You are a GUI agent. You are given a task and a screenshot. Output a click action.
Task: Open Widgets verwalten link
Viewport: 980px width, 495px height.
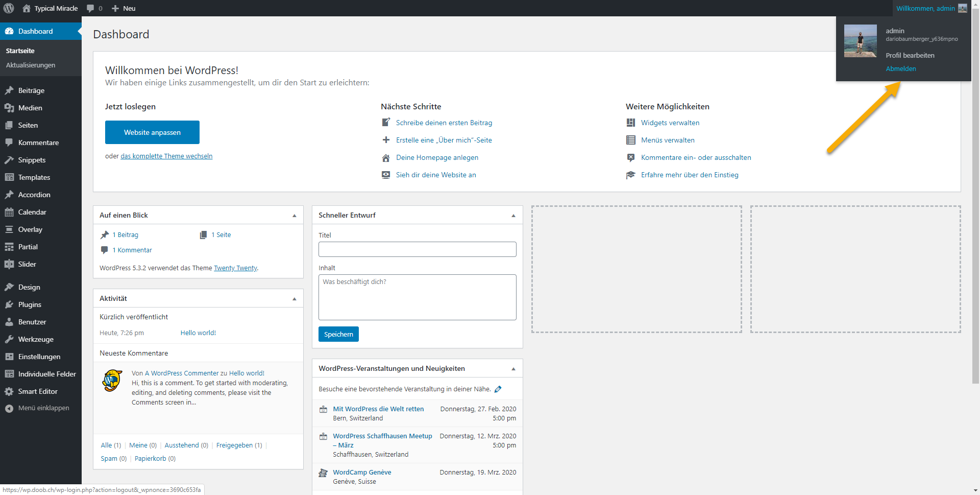[670, 123]
